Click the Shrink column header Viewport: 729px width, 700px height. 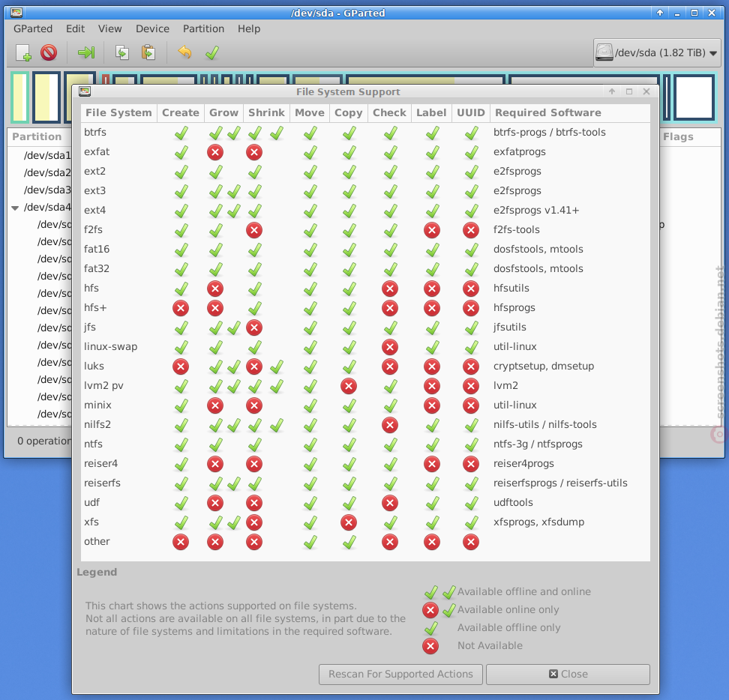(266, 113)
